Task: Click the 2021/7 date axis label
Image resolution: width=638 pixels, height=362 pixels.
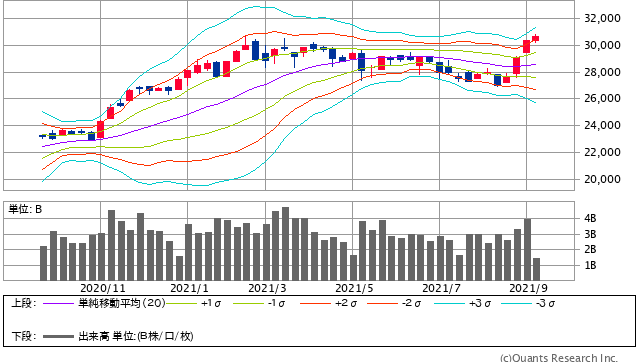Action: click(441, 288)
